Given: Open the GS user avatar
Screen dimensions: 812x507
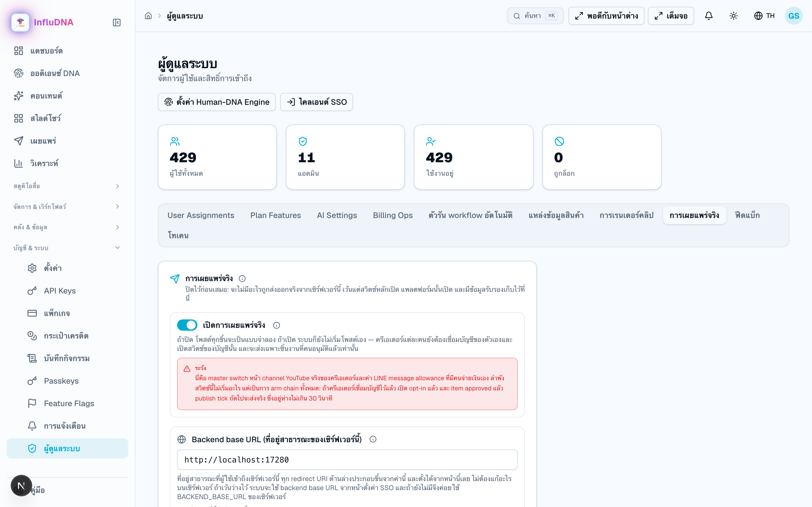Looking at the screenshot, I should click(x=794, y=16).
